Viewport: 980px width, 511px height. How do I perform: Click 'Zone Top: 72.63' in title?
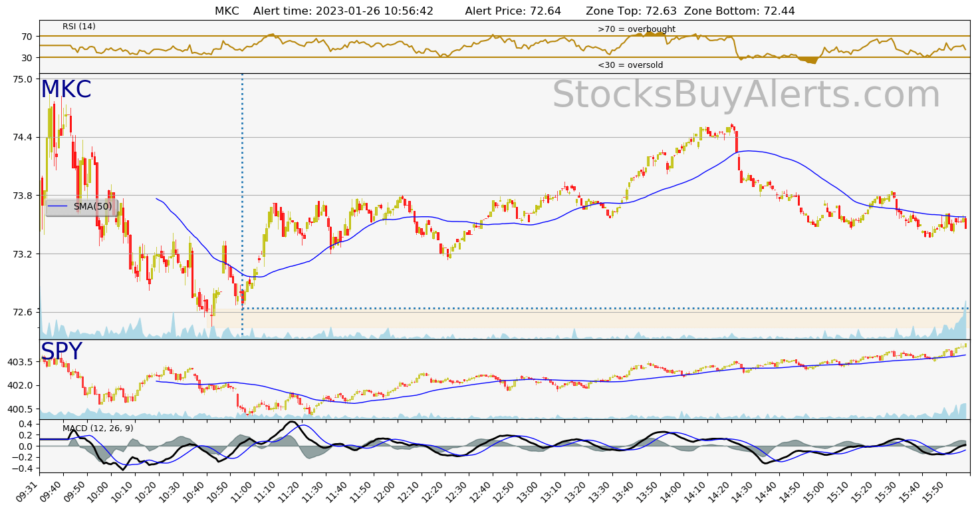[x=632, y=11]
